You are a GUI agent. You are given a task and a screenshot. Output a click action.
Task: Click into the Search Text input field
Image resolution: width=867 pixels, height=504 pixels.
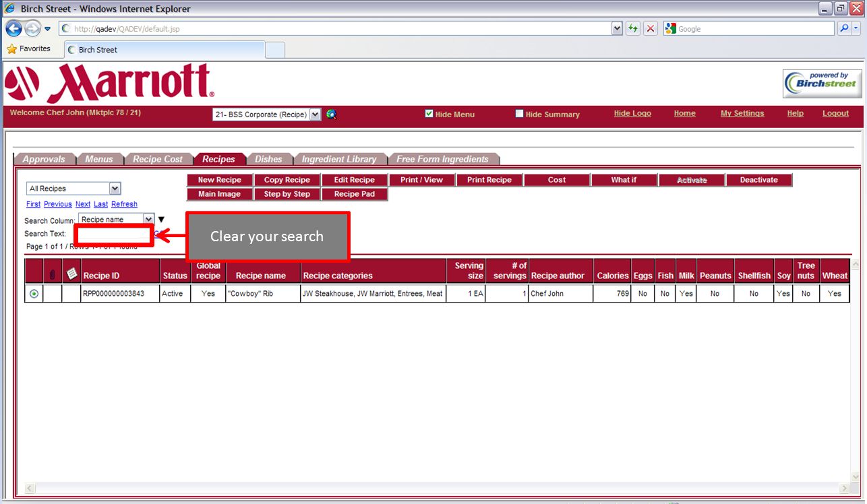(115, 235)
